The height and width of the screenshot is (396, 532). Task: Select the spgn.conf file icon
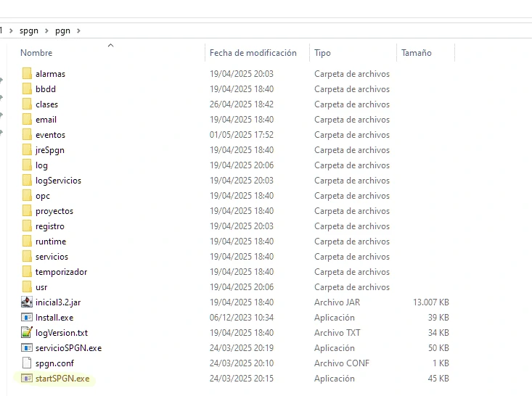[27, 363]
